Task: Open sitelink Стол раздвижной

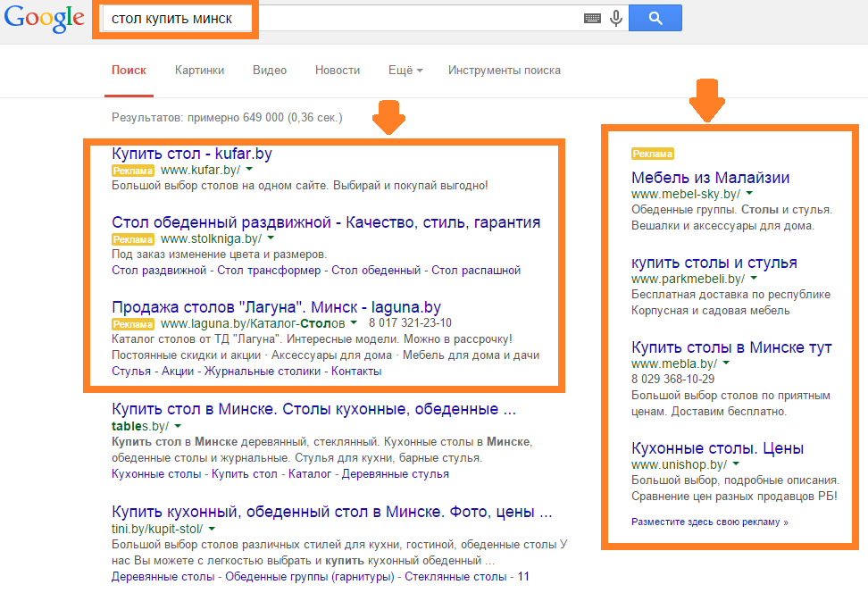Action: [159, 271]
